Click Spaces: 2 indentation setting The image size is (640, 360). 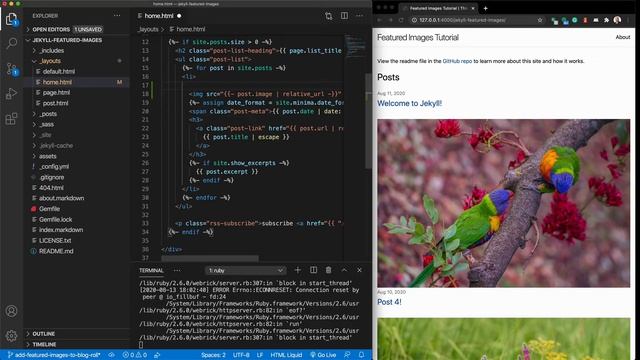coord(213,355)
